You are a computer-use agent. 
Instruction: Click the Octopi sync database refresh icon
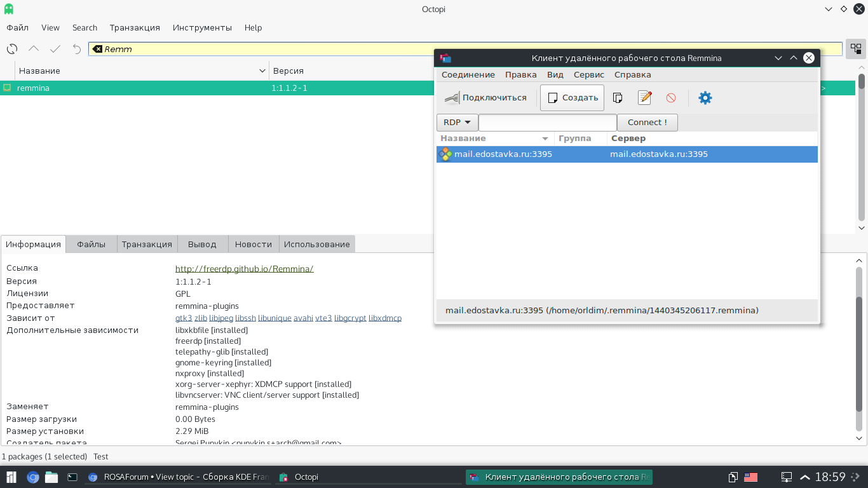tap(12, 49)
